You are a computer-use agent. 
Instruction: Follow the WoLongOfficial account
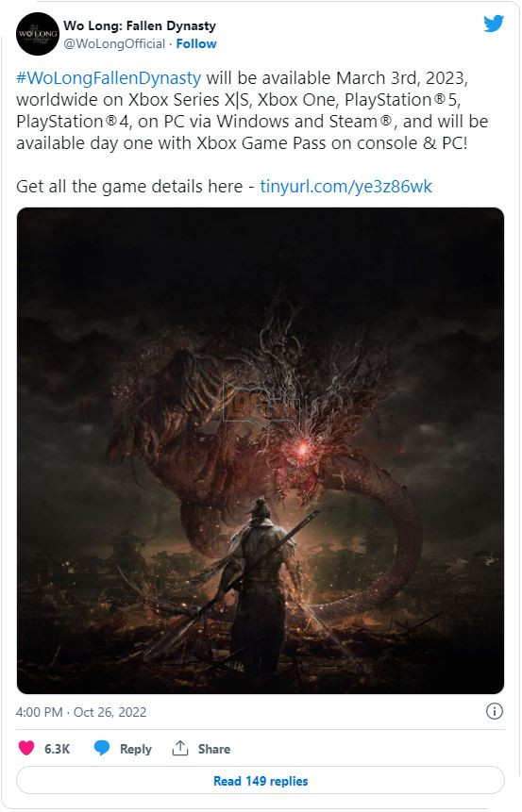click(196, 44)
